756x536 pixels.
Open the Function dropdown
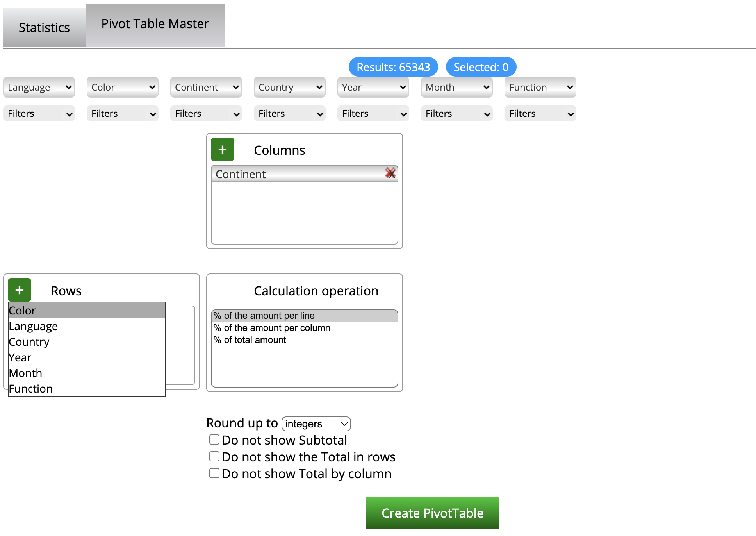point(540,87)
